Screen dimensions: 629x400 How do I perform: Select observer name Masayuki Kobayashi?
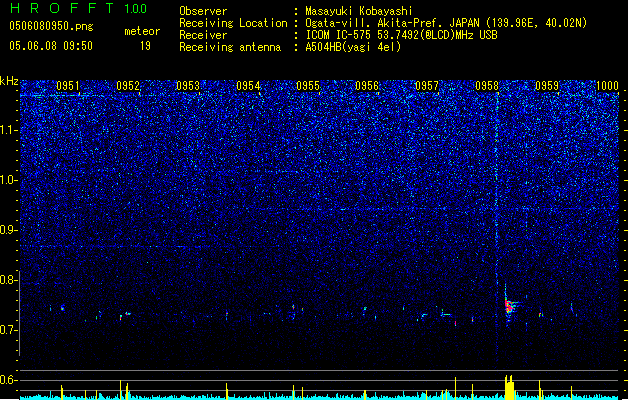click(359, 11)
